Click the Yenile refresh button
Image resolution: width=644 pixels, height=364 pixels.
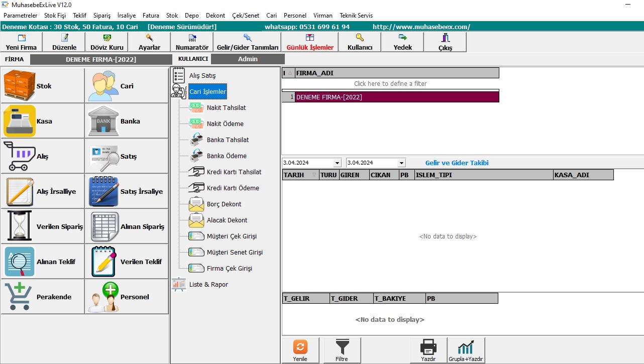(300, 350)
